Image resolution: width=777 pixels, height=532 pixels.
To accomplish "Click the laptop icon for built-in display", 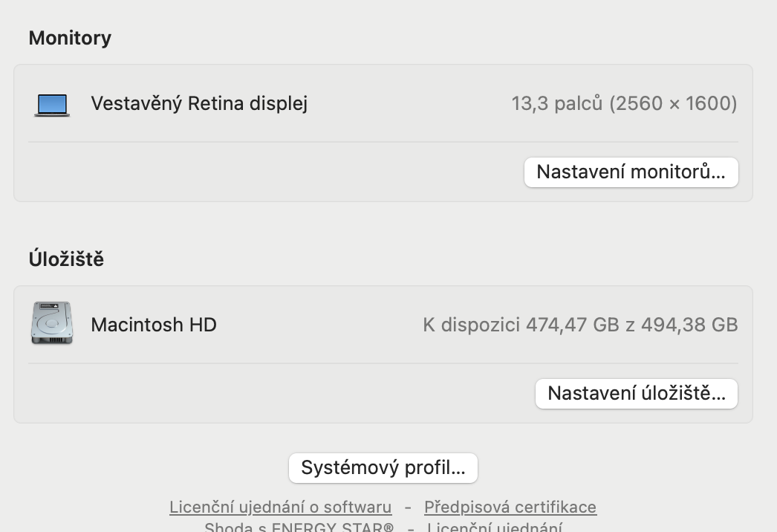I will click(52, 105).
